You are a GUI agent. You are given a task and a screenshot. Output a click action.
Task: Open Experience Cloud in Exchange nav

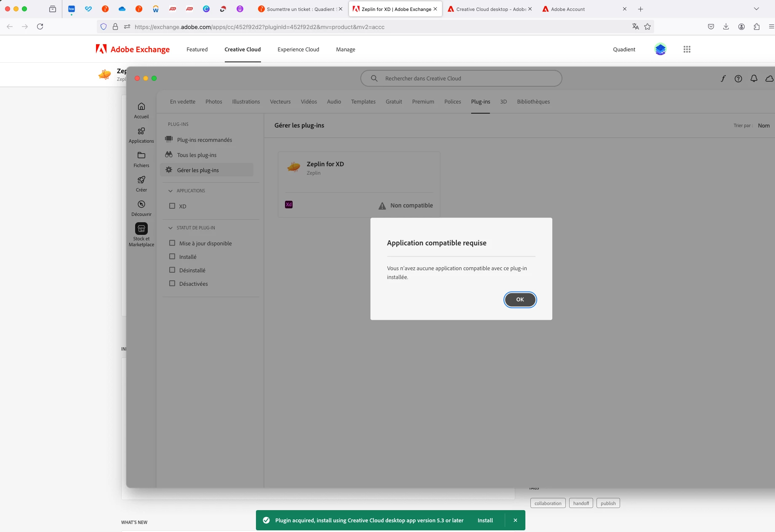point(298,49)
